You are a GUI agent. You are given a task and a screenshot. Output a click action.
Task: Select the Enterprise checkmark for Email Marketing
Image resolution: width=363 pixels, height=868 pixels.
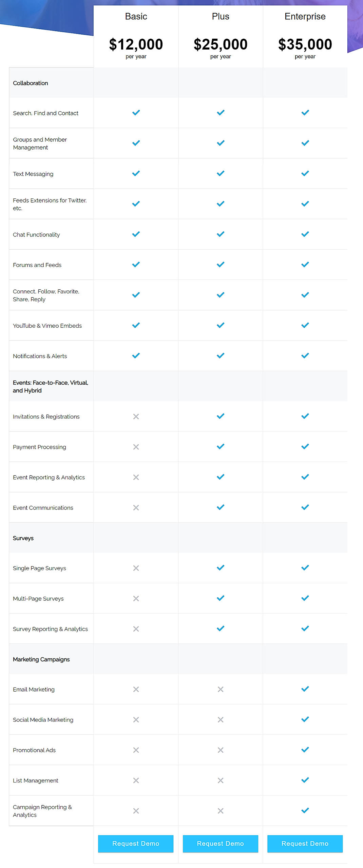pos(305,689)
